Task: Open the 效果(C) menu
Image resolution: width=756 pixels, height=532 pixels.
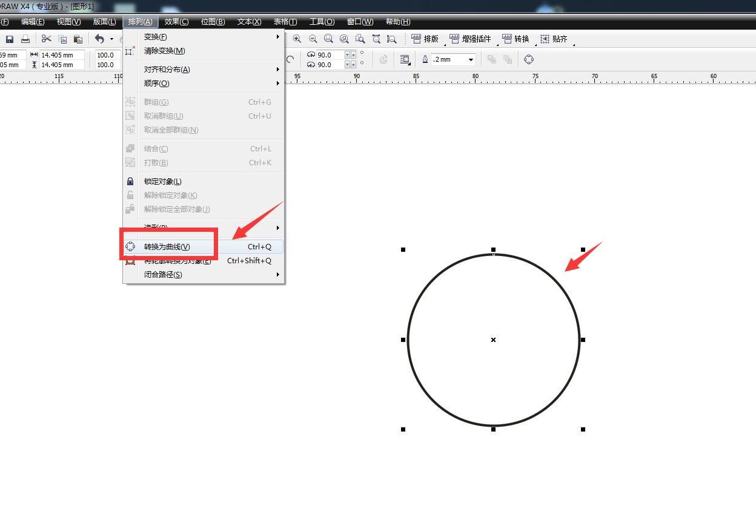Action: coord(176,22)
